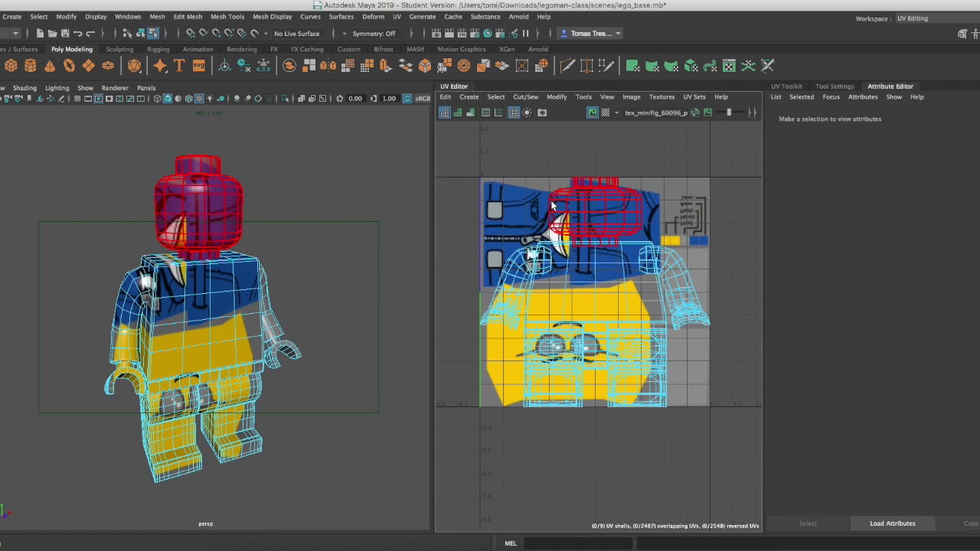
Task: Click the MEL script language label
Action: (x=511, y=543)
